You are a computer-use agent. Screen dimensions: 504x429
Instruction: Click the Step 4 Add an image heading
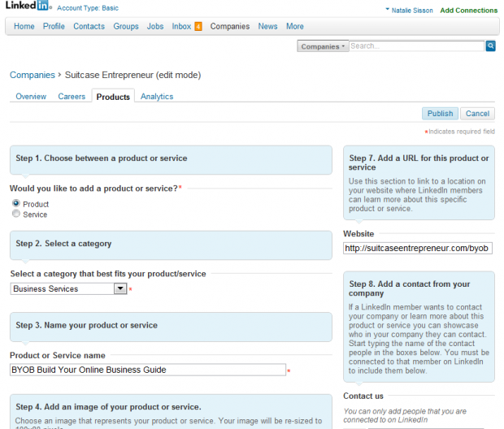[x=108, y=407]
